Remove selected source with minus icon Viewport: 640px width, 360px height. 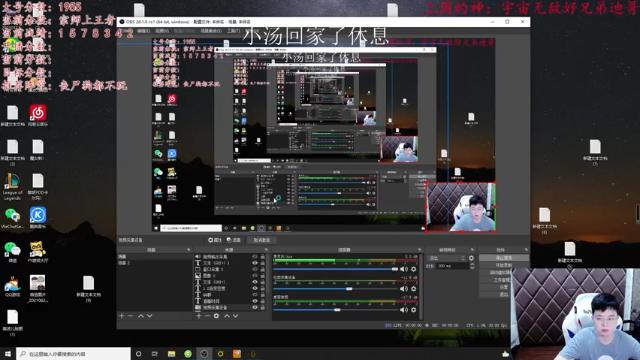(x=207, y=316)
